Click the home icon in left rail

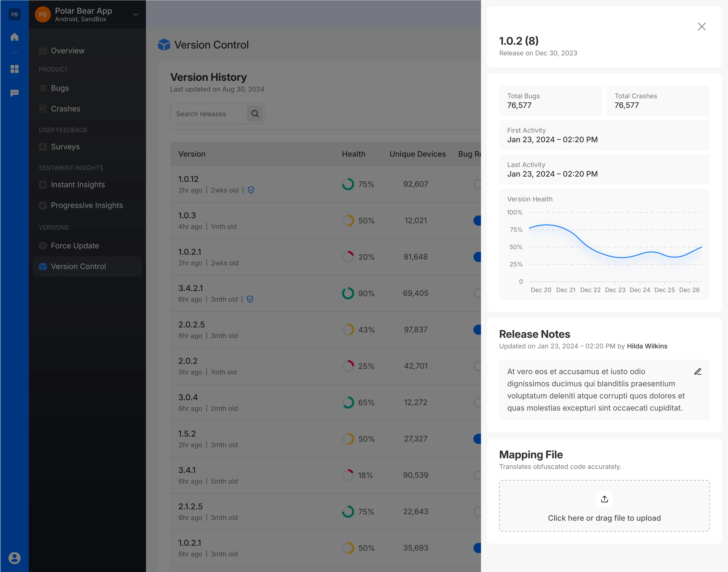coord(14,37)
